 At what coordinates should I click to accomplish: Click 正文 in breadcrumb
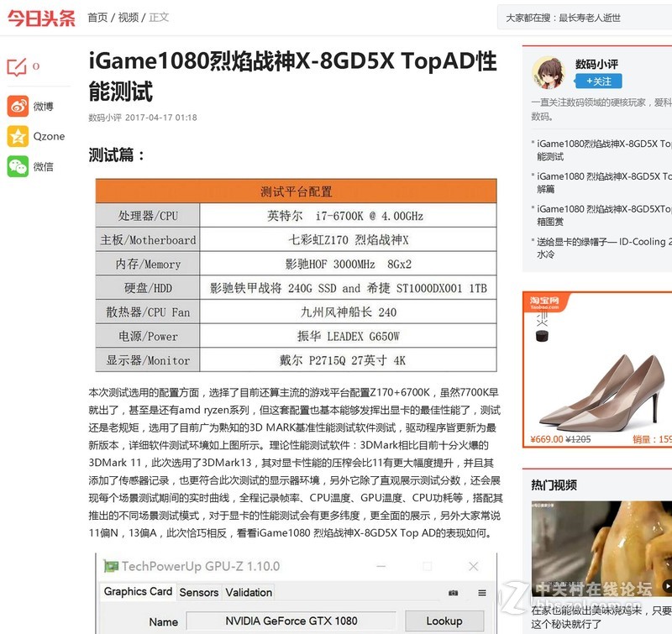pyautogui.click(x=159, y=18)
